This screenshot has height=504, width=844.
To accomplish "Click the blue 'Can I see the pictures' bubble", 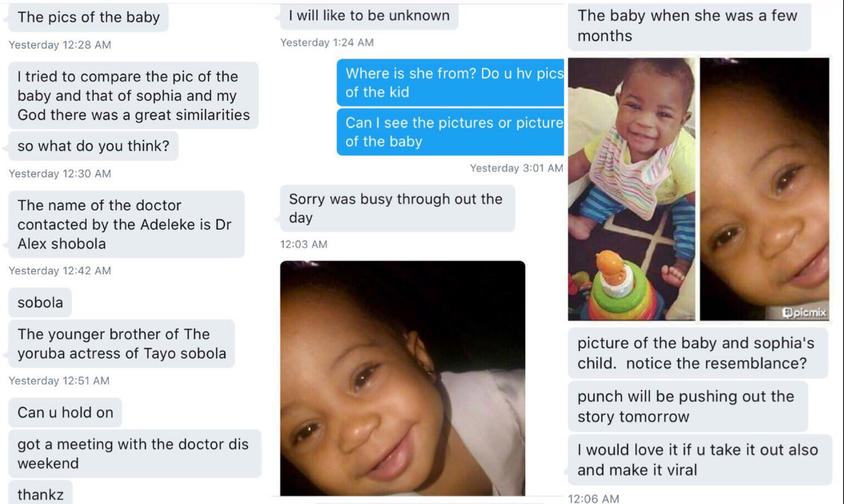I will 450,132.
